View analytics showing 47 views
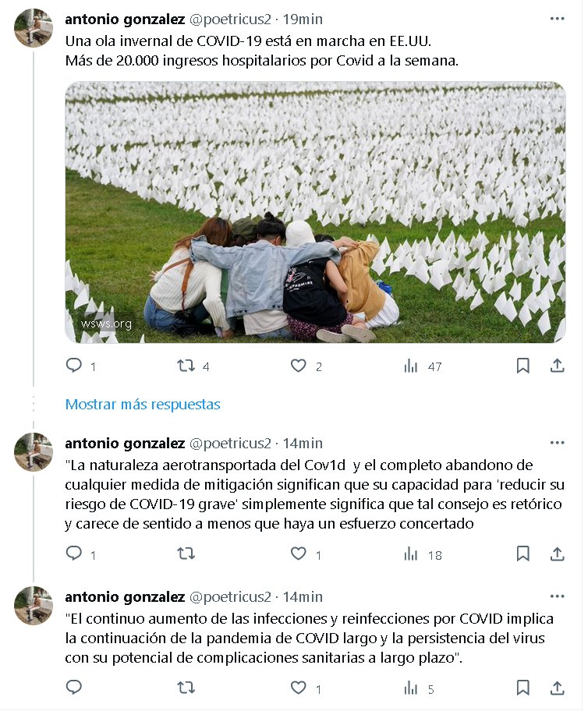Viewport: 588px width, 711px height. click(411, 366)
